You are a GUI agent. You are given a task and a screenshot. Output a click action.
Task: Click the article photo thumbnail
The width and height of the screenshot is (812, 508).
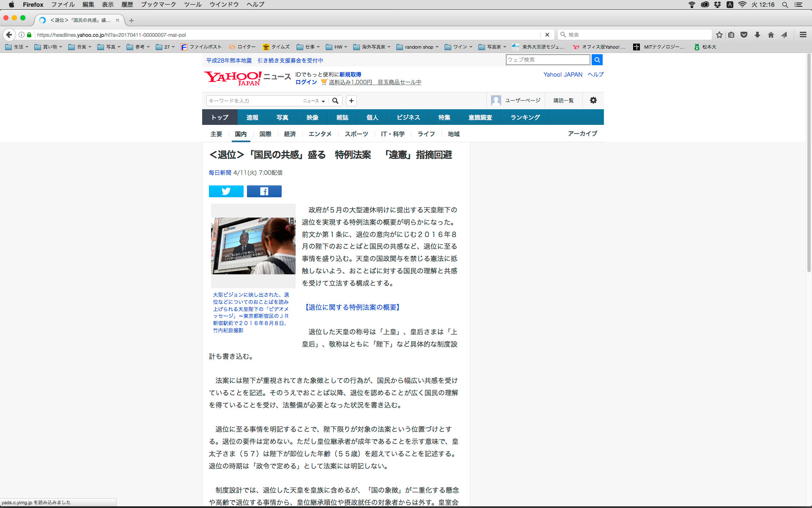(253, 246)
